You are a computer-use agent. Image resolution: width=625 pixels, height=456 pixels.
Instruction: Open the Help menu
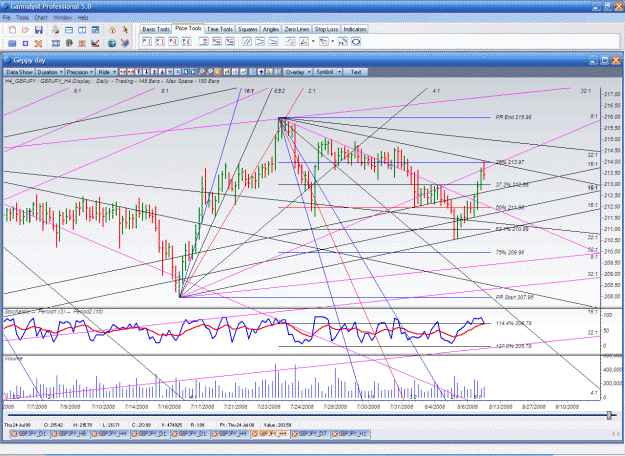[x=83, y=18]
